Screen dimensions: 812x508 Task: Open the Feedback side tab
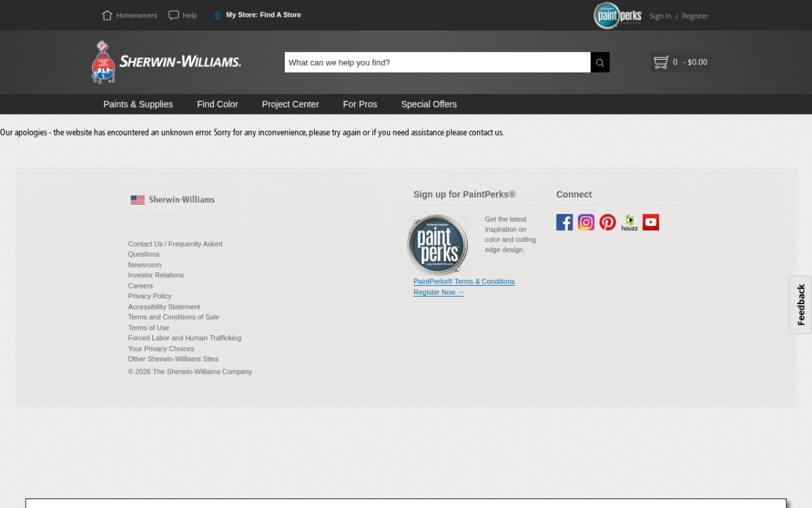tap(801, 305)
